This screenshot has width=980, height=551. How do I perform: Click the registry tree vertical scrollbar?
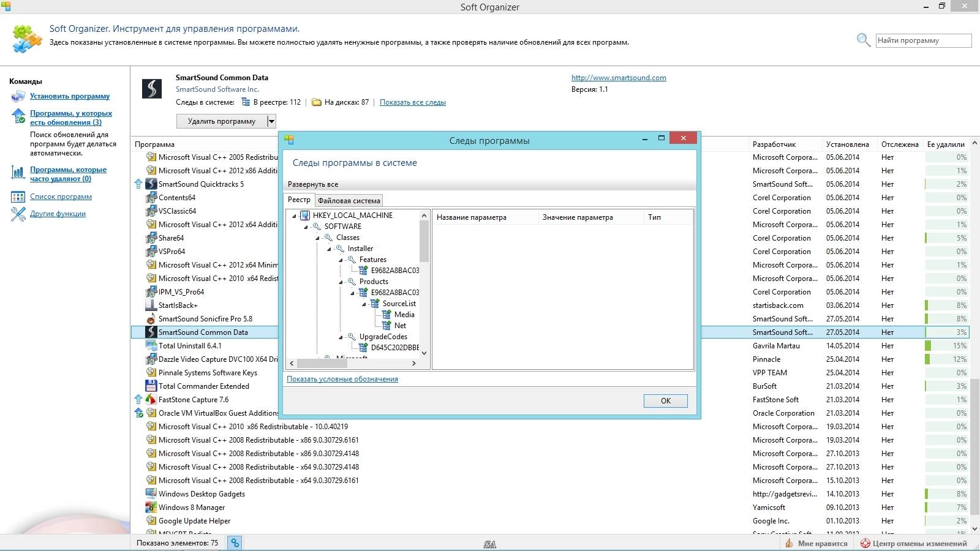[x=424, y=284]
